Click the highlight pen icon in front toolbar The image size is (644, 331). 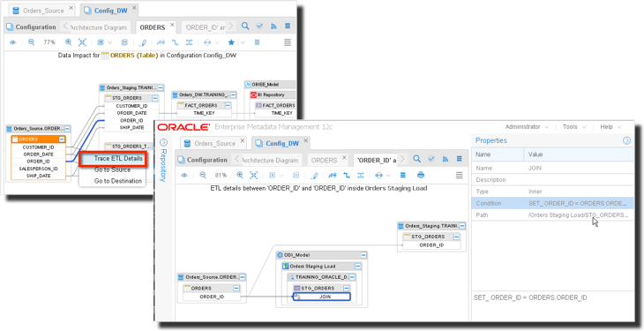coord(315,176)
